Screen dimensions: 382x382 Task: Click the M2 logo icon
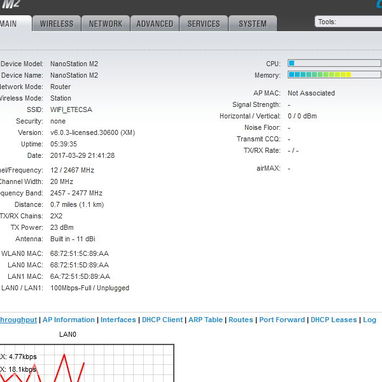point(11,4)
